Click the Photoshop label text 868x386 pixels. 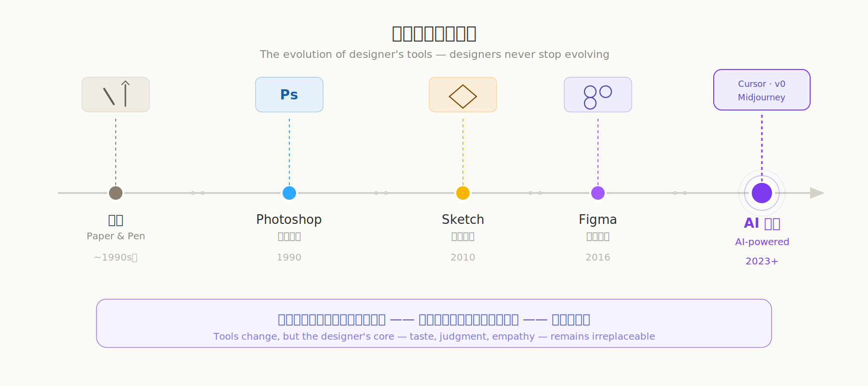[x=289, y=220]
